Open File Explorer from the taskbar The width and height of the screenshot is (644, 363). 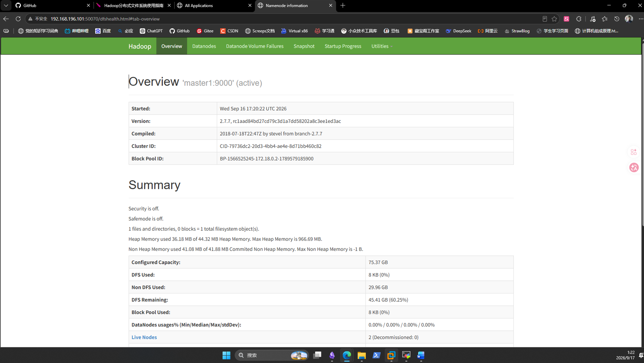point(362,355)
